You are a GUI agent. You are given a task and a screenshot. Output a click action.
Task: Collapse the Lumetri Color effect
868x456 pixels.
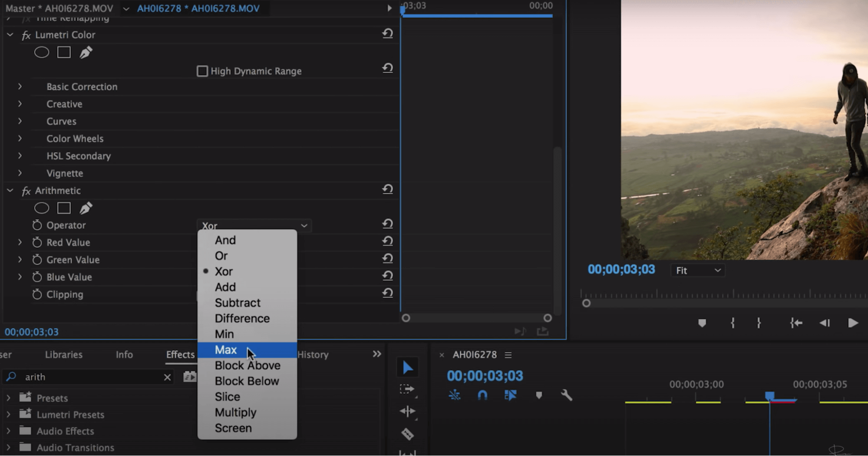click(x=10, y=34)
